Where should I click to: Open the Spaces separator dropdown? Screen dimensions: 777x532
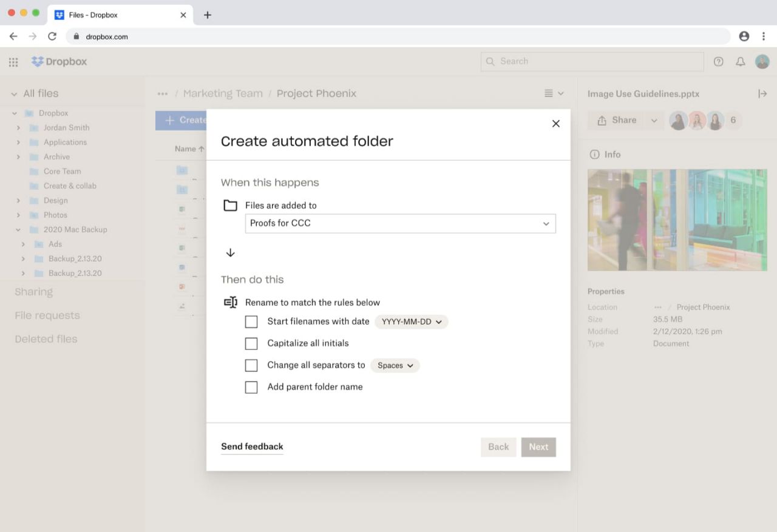pyautogui.click(x=395, y=365)
